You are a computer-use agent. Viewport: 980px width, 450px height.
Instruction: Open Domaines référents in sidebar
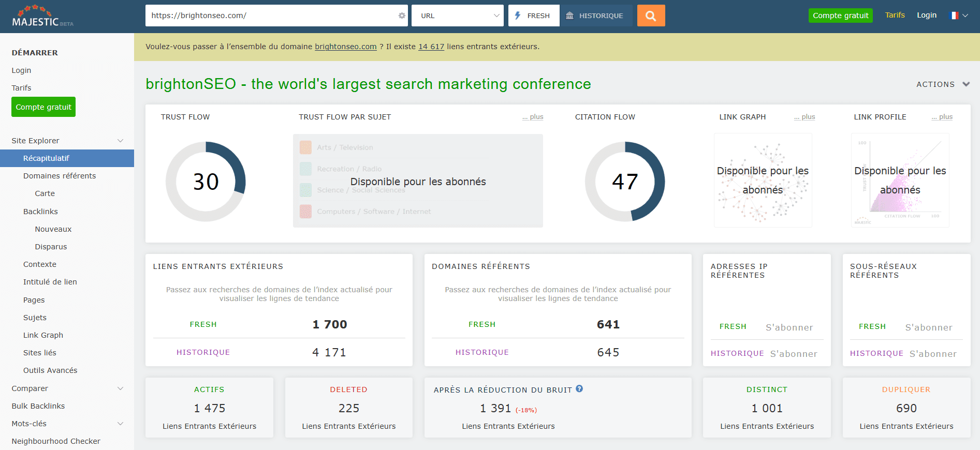[x=60, y=176]
